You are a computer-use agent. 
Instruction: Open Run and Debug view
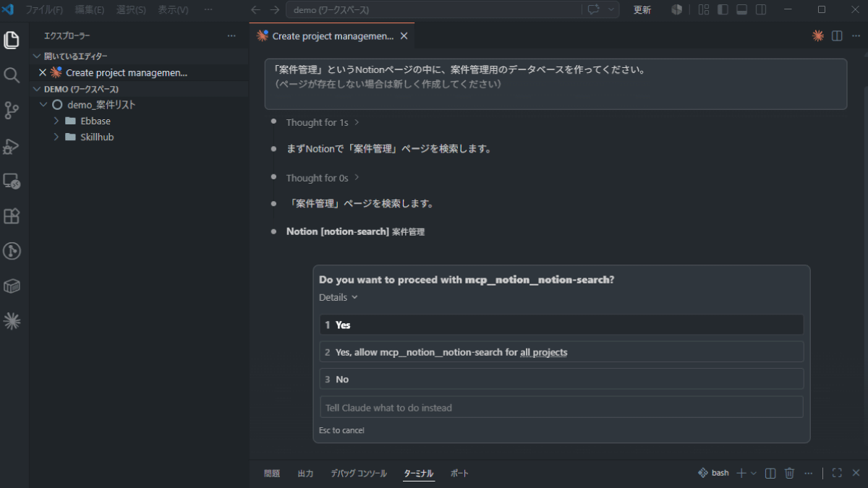(x=12, y=145)
